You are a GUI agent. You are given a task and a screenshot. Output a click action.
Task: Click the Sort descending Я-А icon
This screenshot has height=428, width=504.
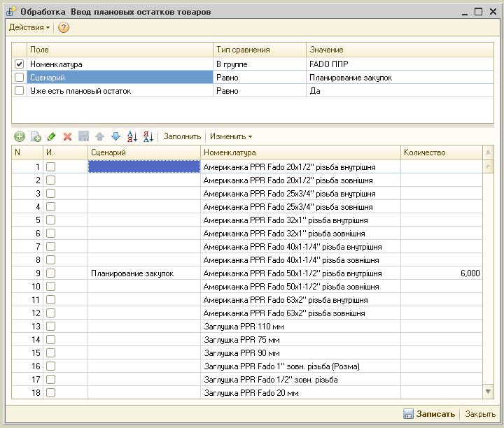148,136
